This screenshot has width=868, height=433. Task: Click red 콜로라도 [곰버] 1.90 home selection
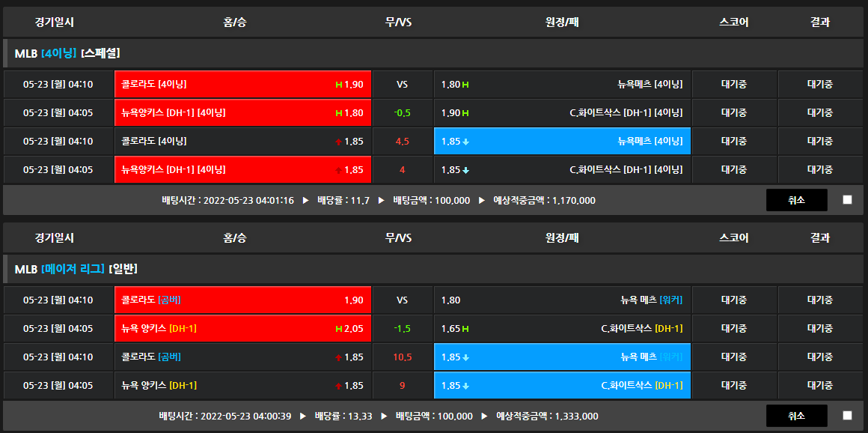242,300
